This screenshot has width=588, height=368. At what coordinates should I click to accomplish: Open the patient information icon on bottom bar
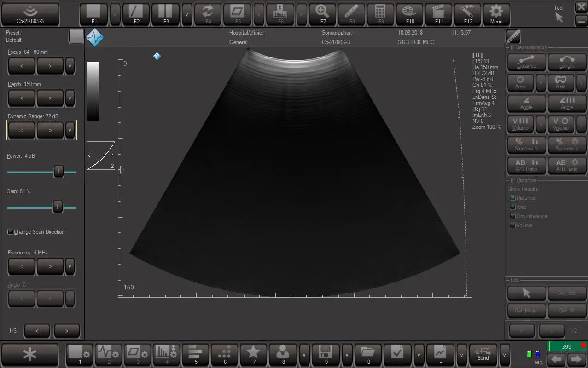[x=282, y=354]
